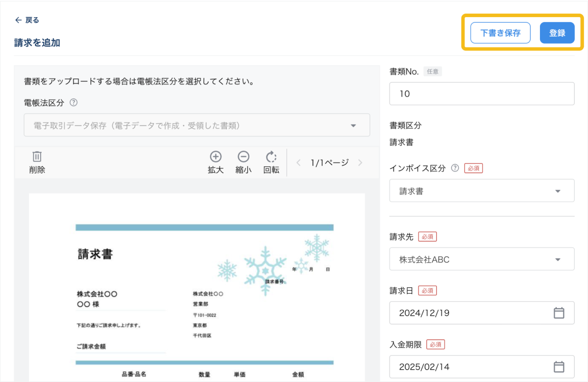588x382 pixels.
Task: Click the trash icon to delete the document
Action: point(37,157)
